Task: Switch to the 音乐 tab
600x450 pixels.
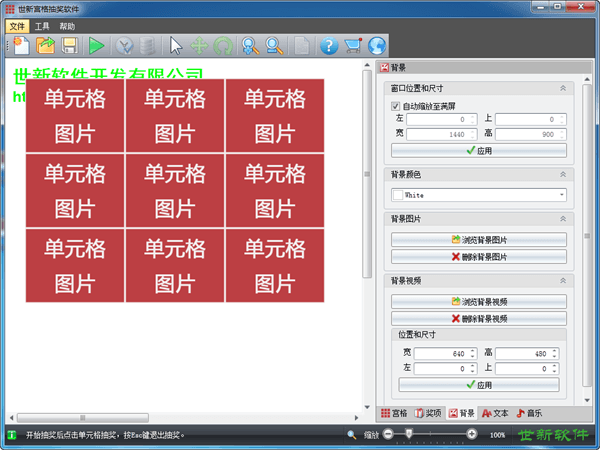Action: (x=529, y=412)
